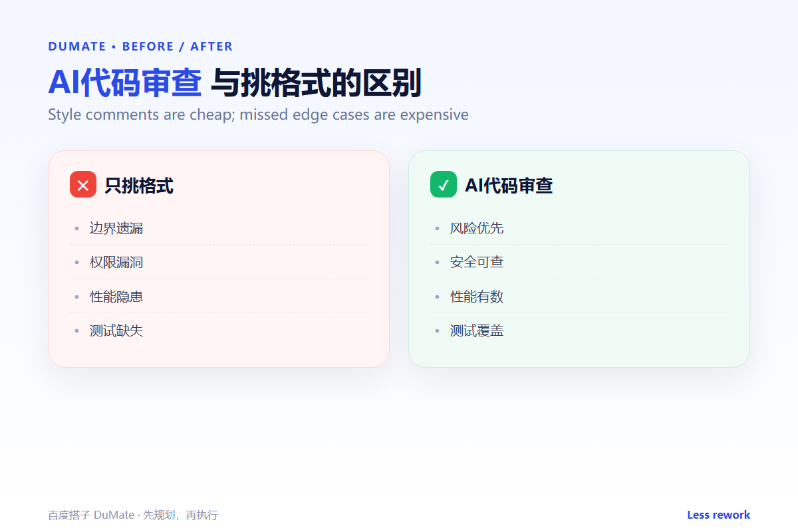Image resolution: width=798 pixels, height=532 pixels.
Task: Click the 测试覆盖 list item
Action: [579, 331]
